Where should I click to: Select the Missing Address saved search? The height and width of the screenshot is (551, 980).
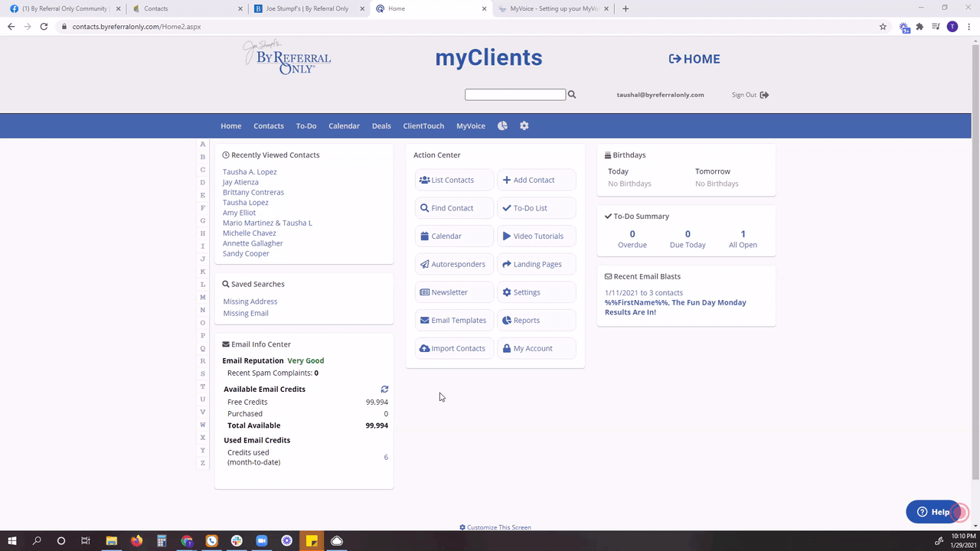pyautogui.click(x=250, y=302)
